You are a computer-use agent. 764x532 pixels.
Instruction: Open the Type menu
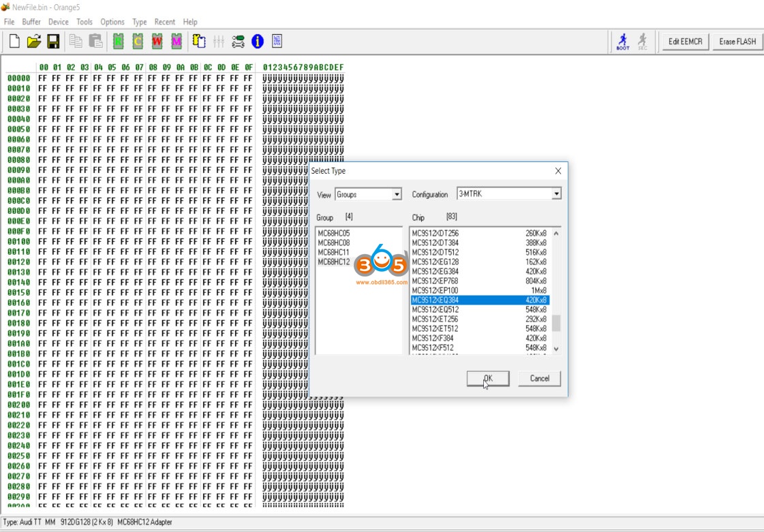click(139, 22)
